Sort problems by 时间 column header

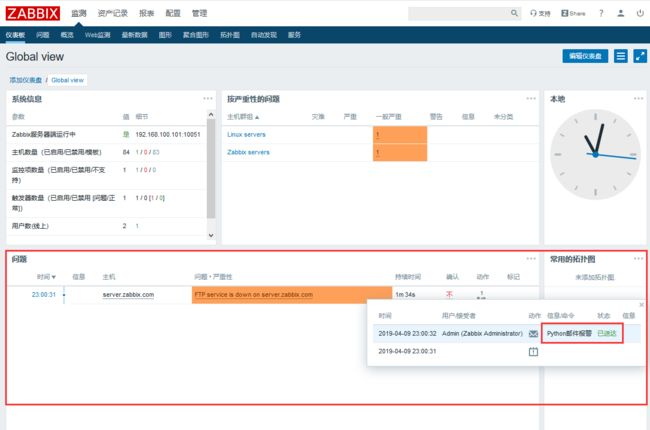point(46,277)
